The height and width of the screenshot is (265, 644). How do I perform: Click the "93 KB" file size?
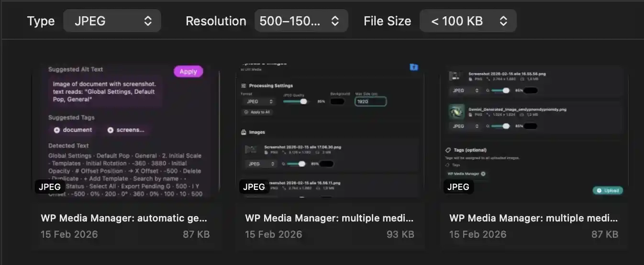[400, 234]
